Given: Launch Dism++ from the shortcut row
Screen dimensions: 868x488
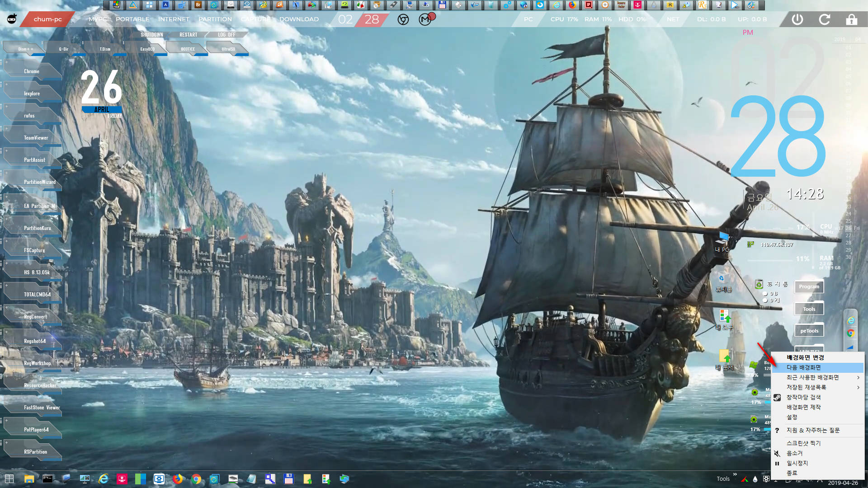Looking at the screenshot, I should click(25, 49).
